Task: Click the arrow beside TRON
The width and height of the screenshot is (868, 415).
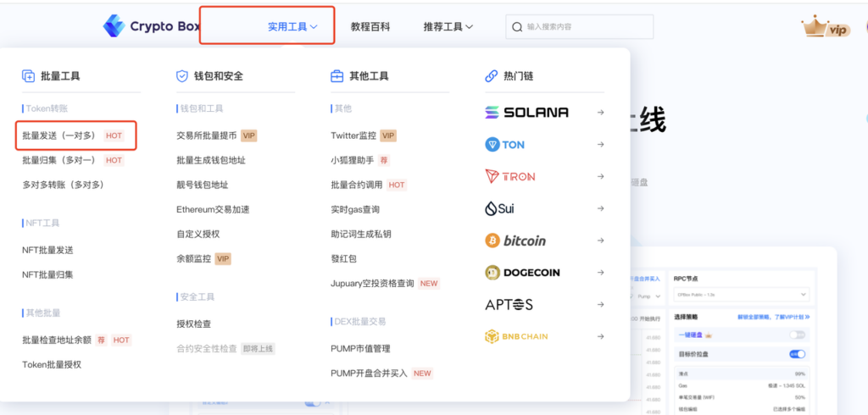Action: pos(600,176)
